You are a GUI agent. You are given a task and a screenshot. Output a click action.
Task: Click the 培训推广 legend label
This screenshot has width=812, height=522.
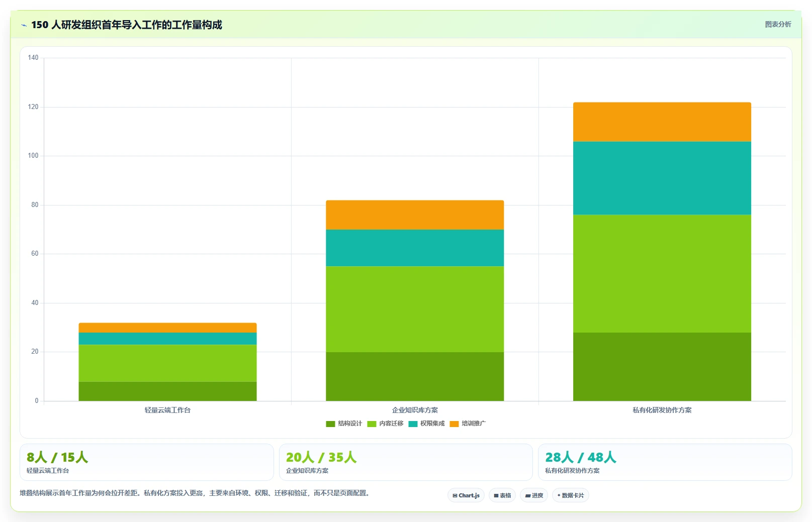tap(474, 424)
